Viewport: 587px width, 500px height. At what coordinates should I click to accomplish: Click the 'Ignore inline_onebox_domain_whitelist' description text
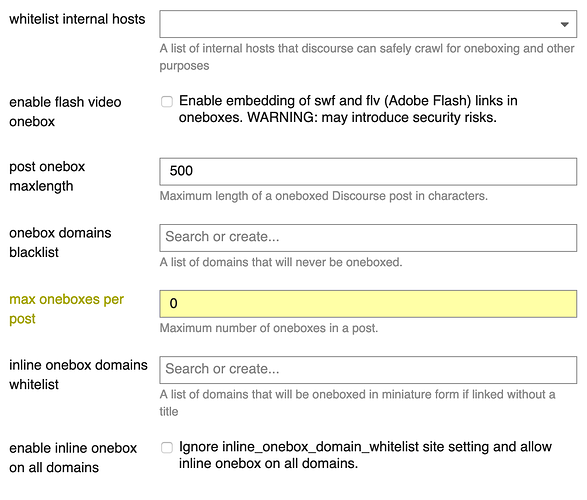pos(365,455)
